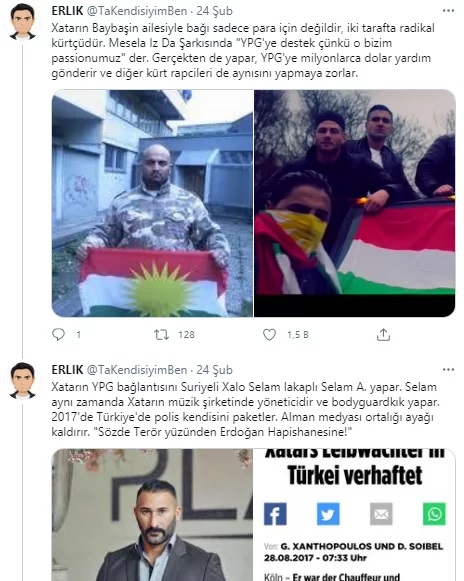Click the email envelope icon in article image
This screenshot has width=464, height=581.
(x=381, y=514)
